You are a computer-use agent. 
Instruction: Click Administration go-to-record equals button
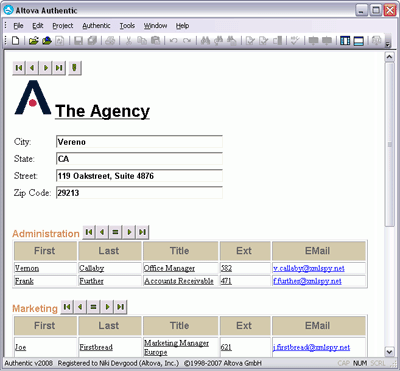click(115, 232)
